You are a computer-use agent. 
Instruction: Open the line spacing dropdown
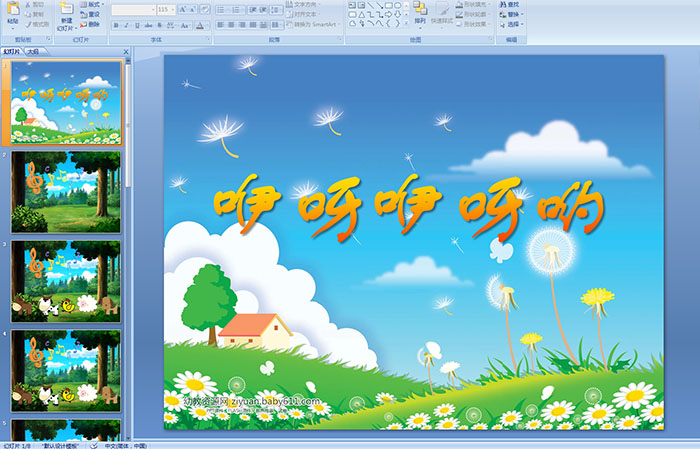pos(276,10)
